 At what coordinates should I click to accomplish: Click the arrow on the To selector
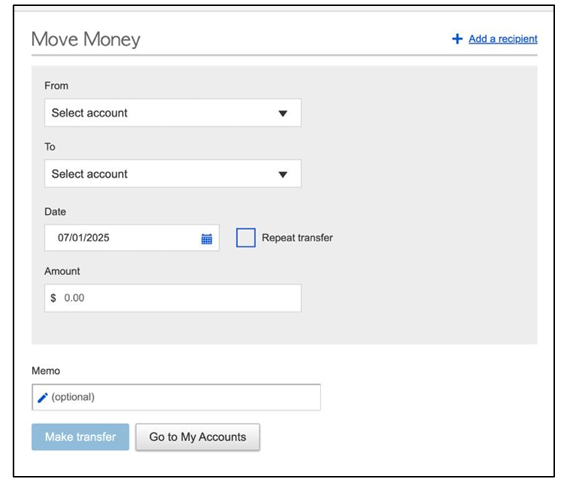[x=283, y=175]
